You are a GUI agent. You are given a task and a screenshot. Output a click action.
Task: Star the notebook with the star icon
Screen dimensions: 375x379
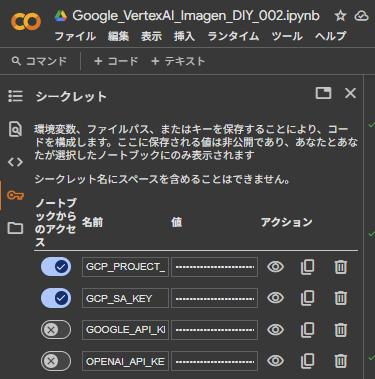(x=340, y=16)
